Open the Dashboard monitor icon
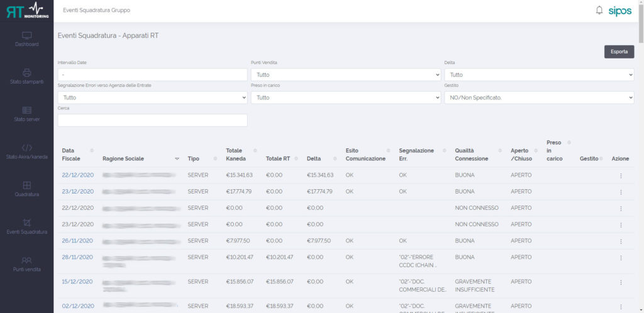644x313 pixels. [27, 36]
